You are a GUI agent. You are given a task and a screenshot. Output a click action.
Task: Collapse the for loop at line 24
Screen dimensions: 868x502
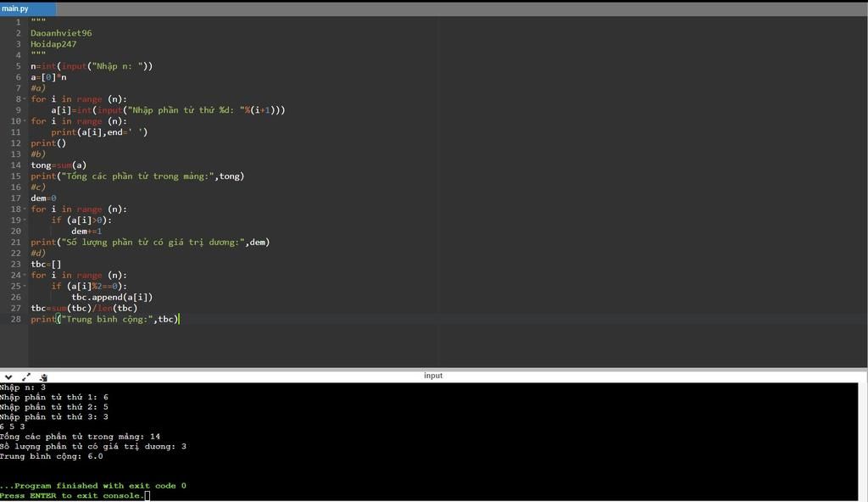[x=25, y=276]
